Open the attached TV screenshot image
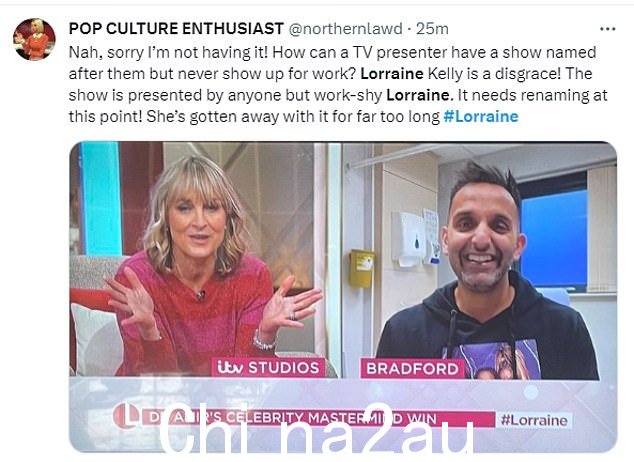The height and width of the screenshot is (462, 634). [343, 297]
